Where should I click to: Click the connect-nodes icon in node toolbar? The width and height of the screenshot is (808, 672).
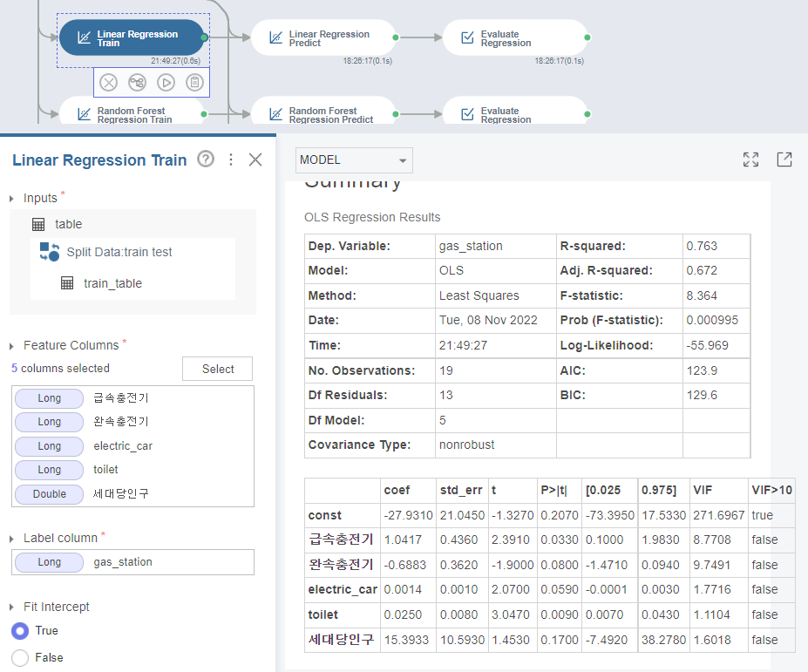tap(137, 83)
